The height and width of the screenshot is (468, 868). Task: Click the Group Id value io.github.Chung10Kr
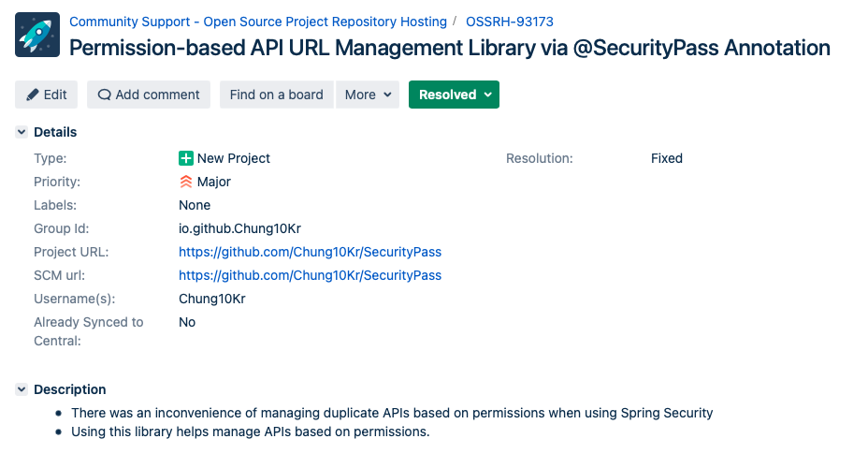pyautogui.click(x=239, y=228)
